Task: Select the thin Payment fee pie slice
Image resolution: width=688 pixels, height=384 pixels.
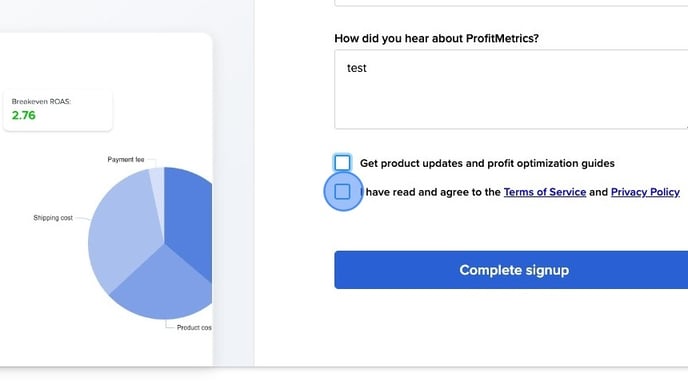Action: point(158,193)
